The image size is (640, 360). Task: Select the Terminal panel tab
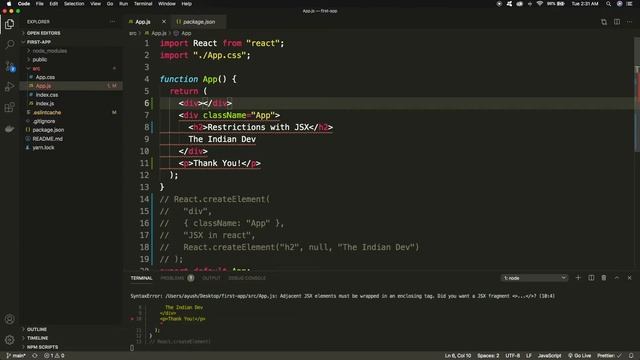[x=141, y=278]
